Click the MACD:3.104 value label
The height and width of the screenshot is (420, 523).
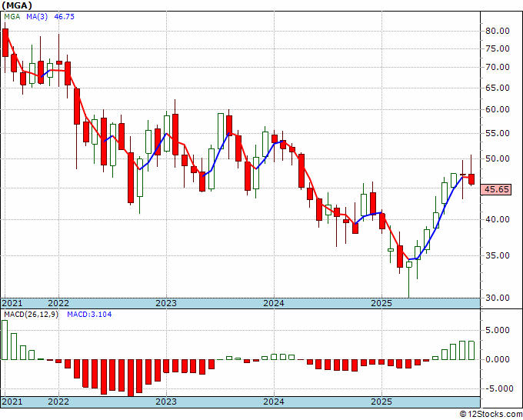[89, 315]
